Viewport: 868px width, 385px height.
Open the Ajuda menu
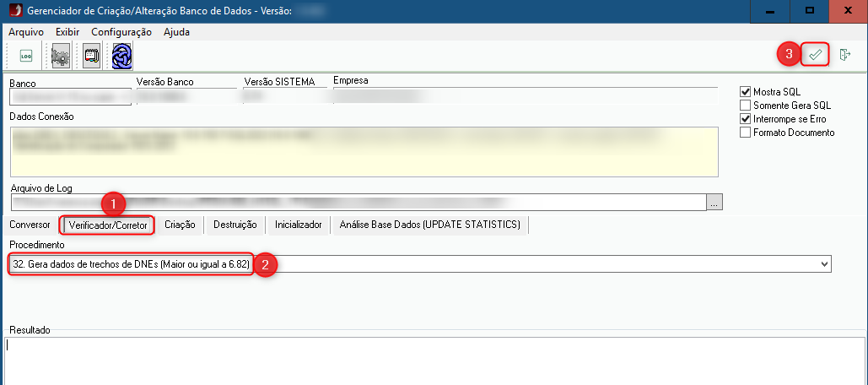point(176,32)
